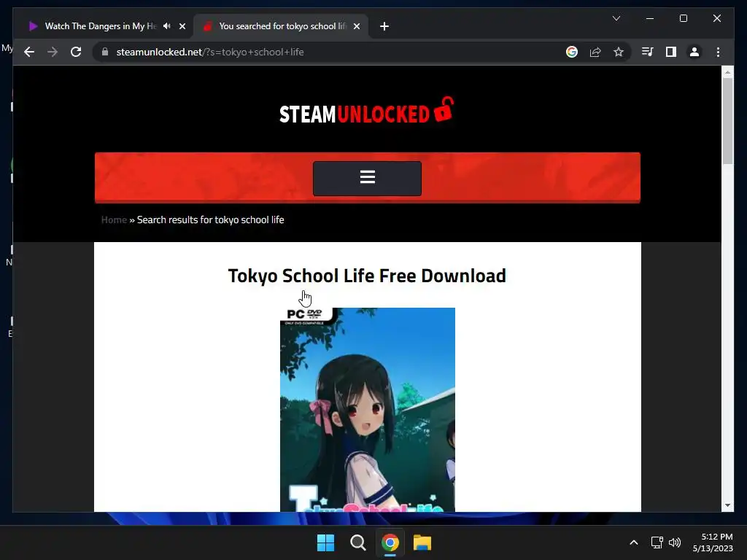747x560 pixels.
Task: Bookmark this page with the star icon
Action: pyautogui.click(x=619, y=52)
